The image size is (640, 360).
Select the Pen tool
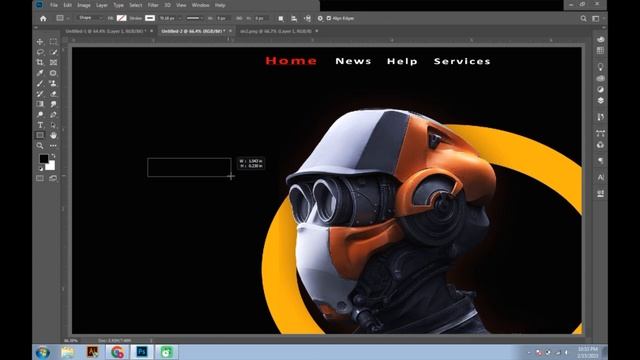[x=53, y=115]
